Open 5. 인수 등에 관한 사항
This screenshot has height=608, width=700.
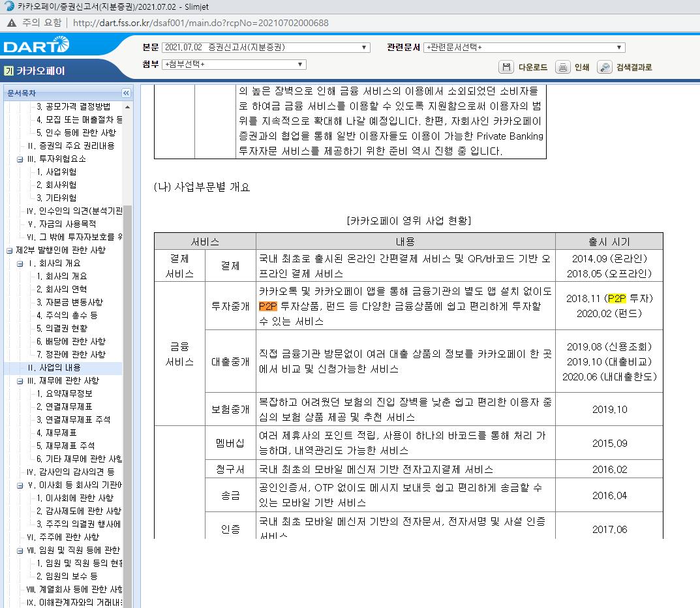76,132
